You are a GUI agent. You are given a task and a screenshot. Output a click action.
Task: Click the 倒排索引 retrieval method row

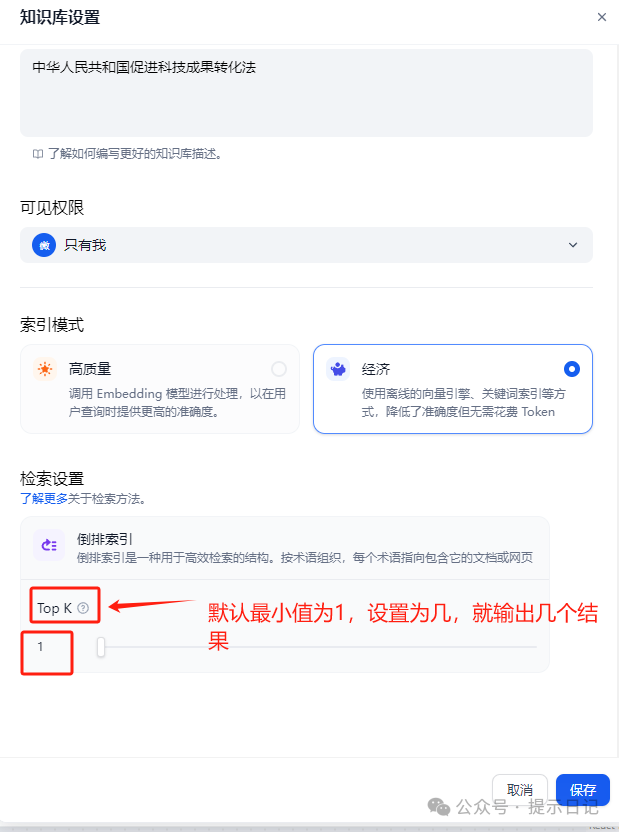click(285, 548)
